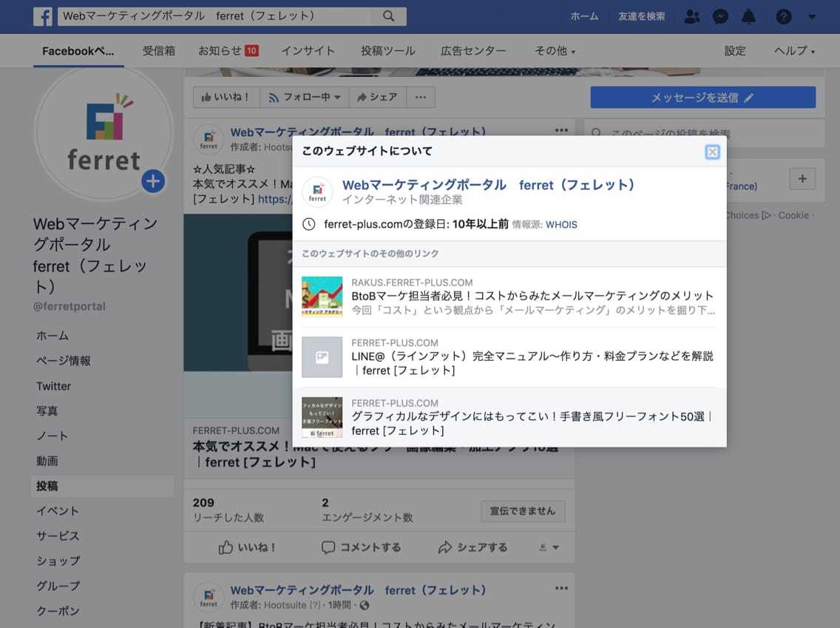Screen dimensions: 840x628
Task: Click the @ferretportal username
Action: (x=69, y=306)
